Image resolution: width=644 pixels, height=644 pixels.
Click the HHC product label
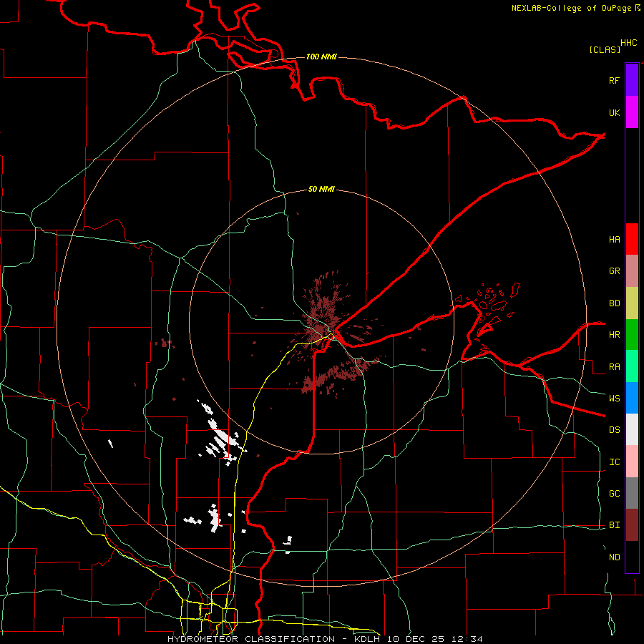click(x=628, y=43)
